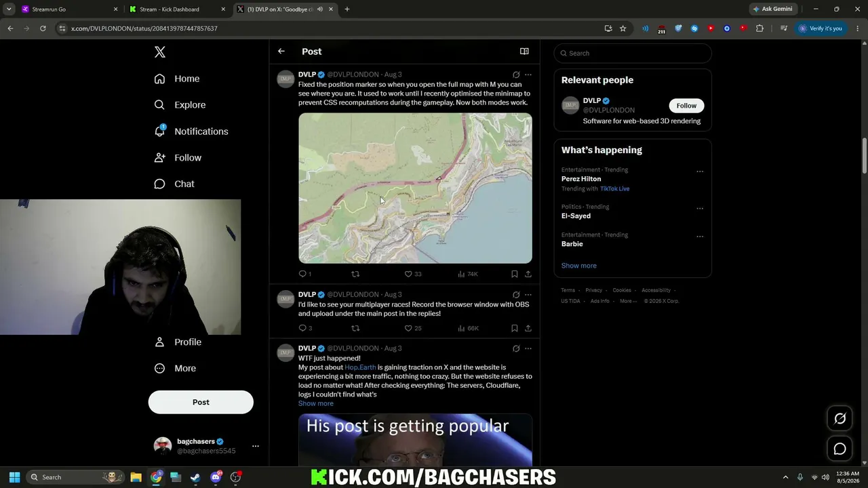Open the media controls icon in Chrome
Image resolution: width=868 pixels, height=488 pixels.
click(x=784, y=28)
